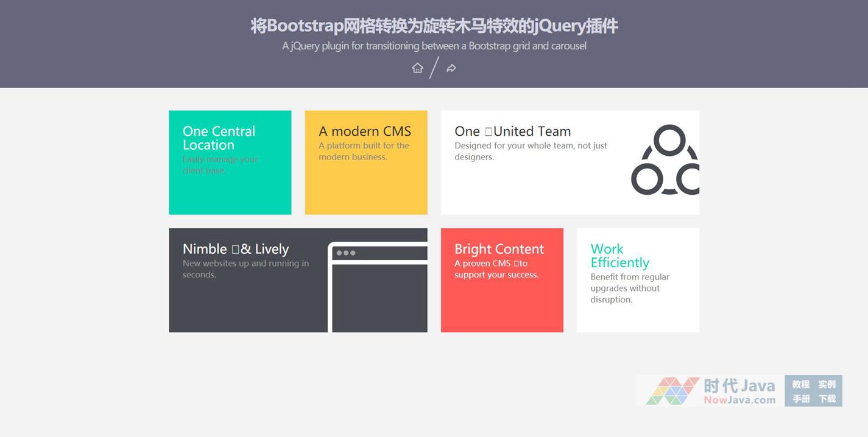The image size is (868, 437).
Task: Open the 教程 link in the watermark
Action: pos(800,384)
